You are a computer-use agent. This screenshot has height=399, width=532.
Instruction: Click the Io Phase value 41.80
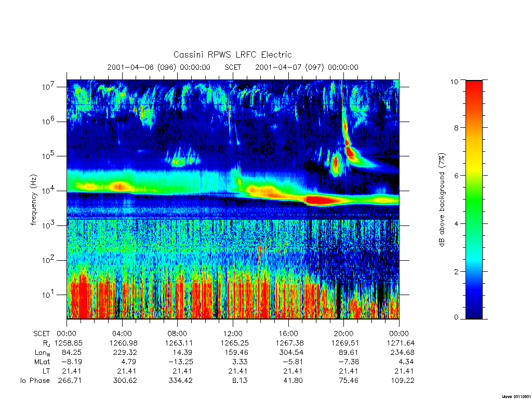(293, 381)
